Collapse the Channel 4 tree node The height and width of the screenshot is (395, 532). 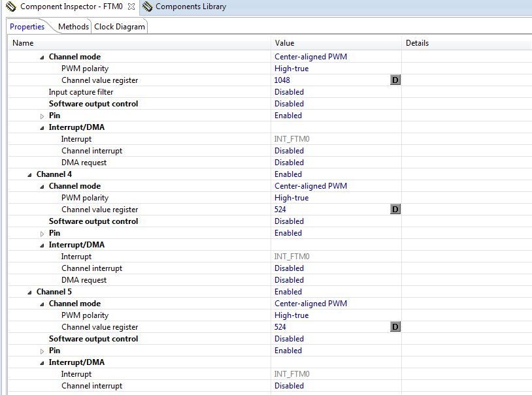coord(30,175)
